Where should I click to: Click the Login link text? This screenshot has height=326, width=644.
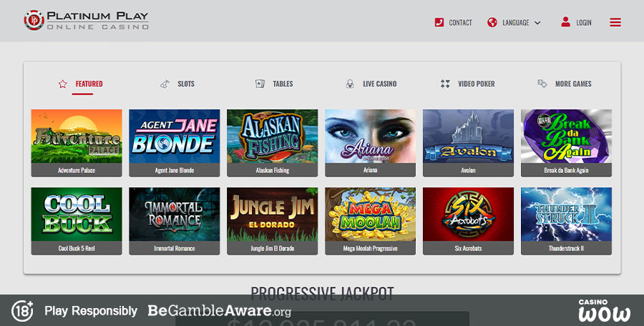(584, 23)
